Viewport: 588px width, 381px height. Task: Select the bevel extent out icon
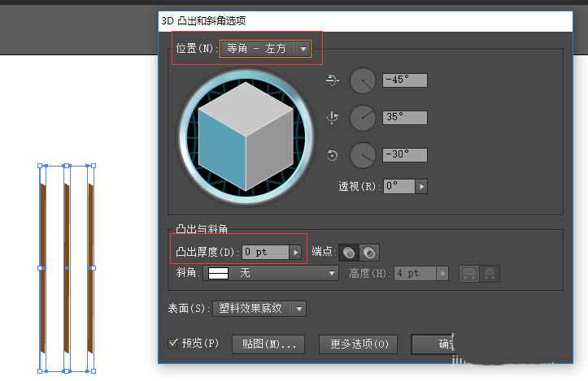[x=469, y=274]
